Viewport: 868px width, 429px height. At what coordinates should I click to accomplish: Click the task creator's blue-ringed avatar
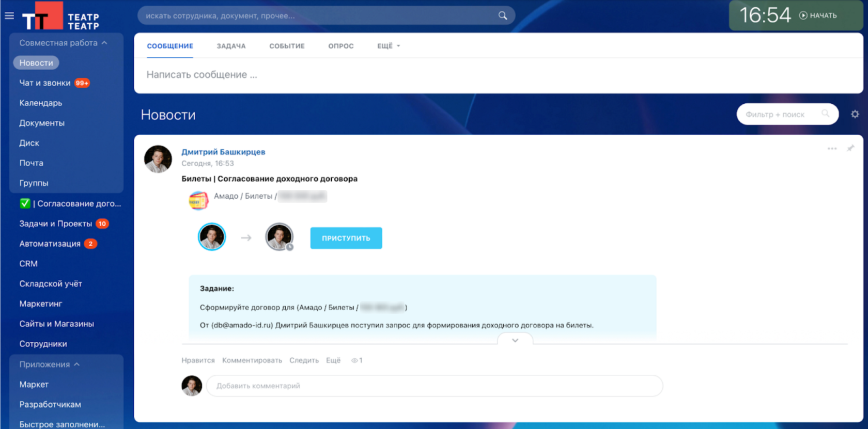(x=212, y=237)
